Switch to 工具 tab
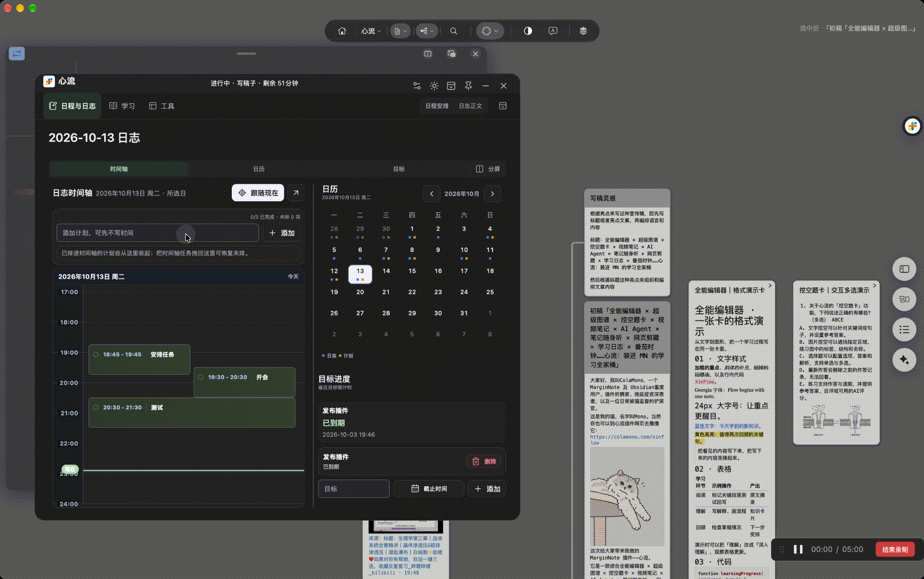Image resolution: width=924 pixels, height=579 pixels. 162,106
